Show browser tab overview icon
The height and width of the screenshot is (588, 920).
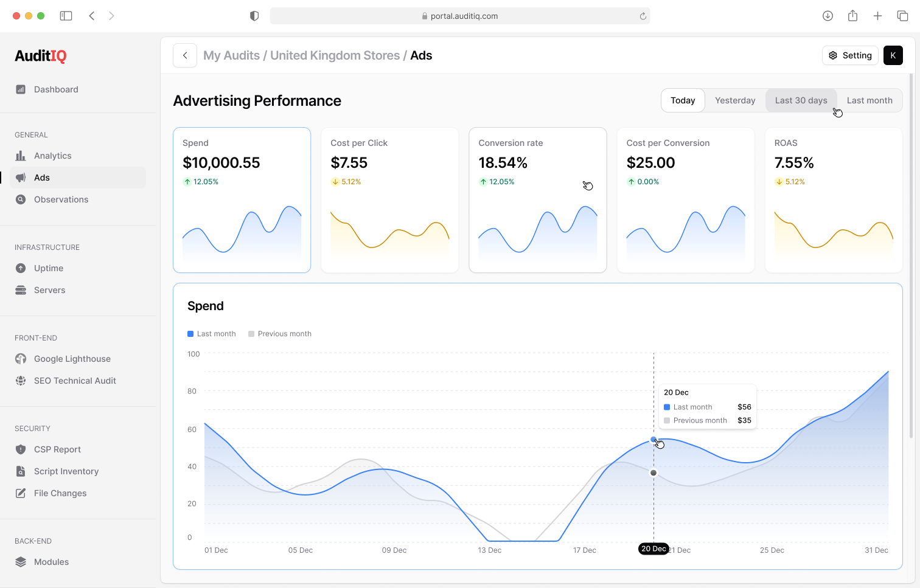point(902,16)
